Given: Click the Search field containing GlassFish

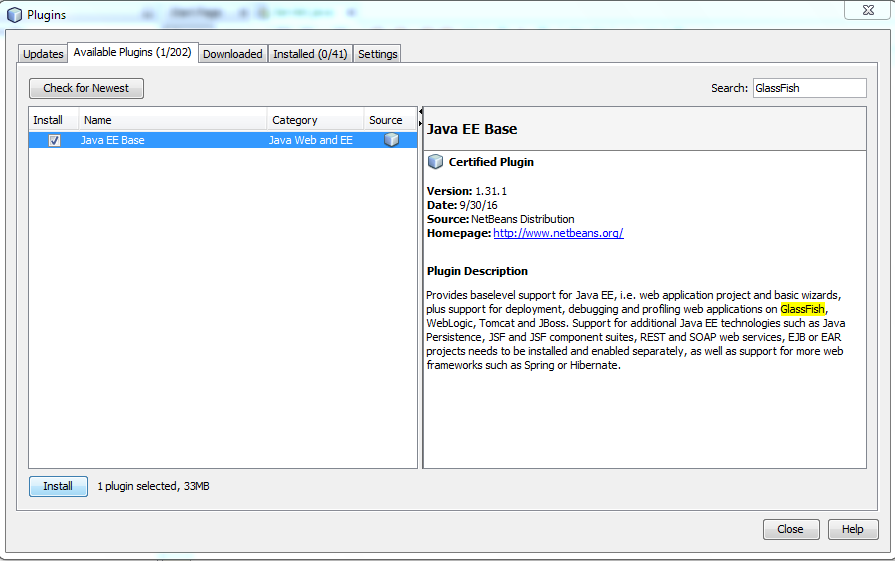Looking at the screenshot, I should (809, 88).
